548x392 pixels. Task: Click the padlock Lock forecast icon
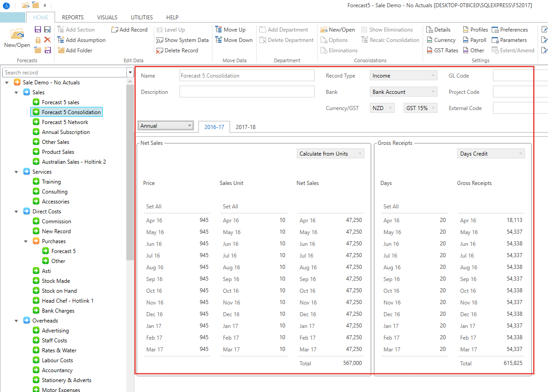(x=38, y=40)
